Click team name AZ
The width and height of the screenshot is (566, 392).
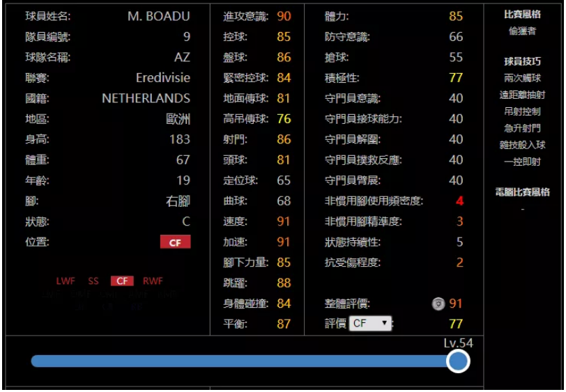pyautogui.click(x=182, y=57)
